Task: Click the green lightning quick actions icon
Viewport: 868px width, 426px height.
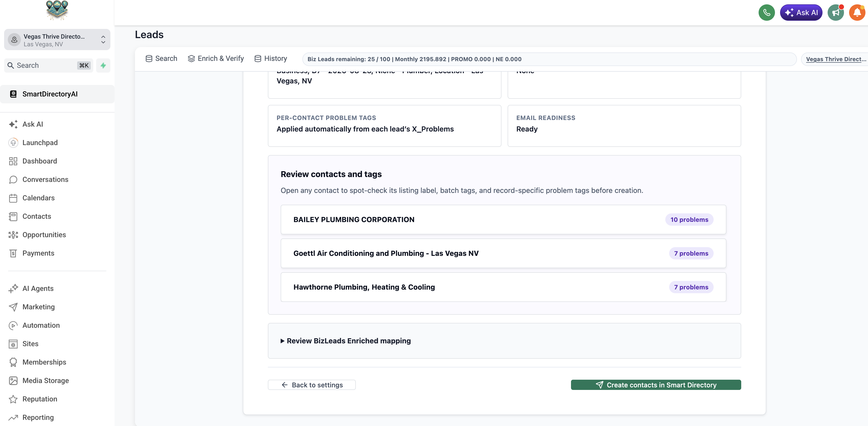Action: [x=103, y=65]
